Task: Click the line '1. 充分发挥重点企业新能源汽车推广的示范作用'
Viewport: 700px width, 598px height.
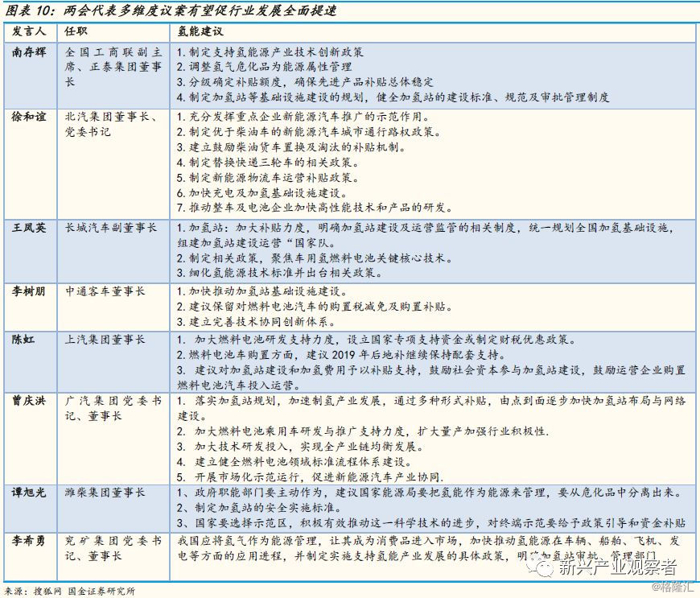Action: pyautogui.click(x=303, y=117)
